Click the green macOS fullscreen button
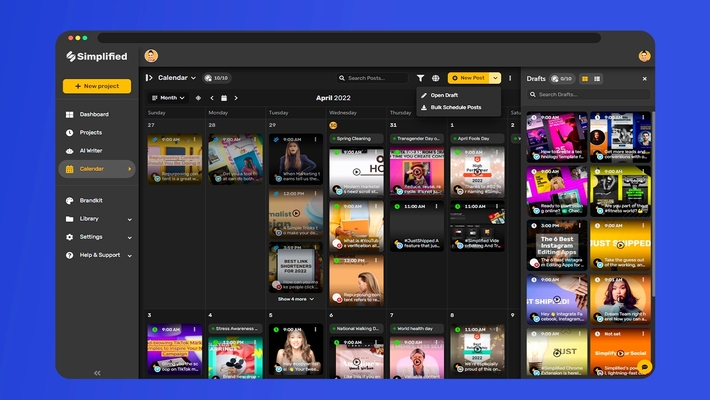The height and width of the screenshot is (400, 710). [85, 38]
